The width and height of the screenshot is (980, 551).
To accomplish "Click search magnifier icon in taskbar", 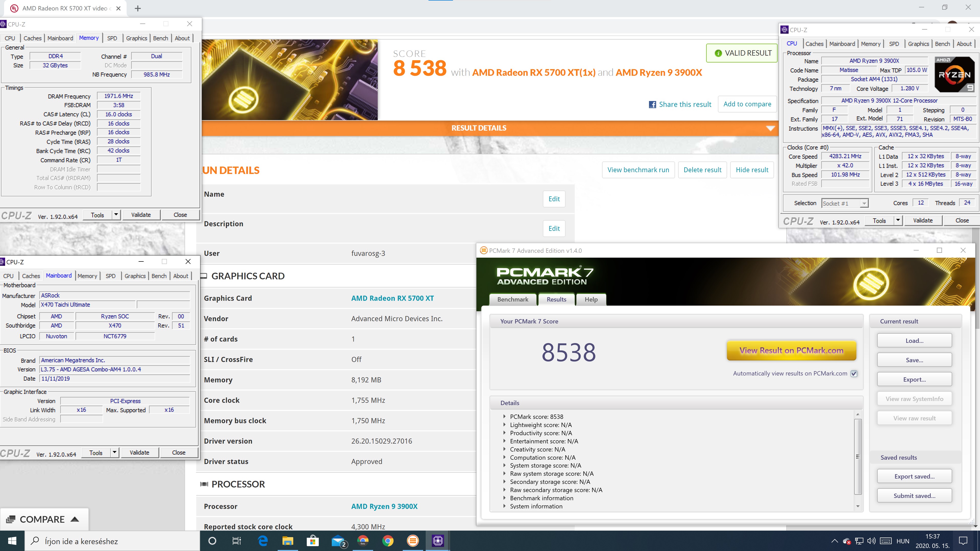I will point(35,541).
